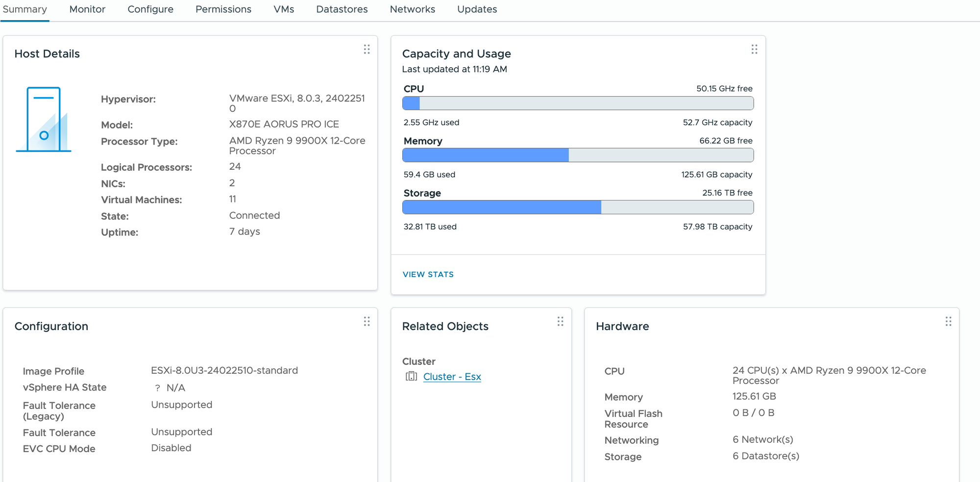Click the Memory usage bar
Viewport: 980px width, 482px height.
578,155
